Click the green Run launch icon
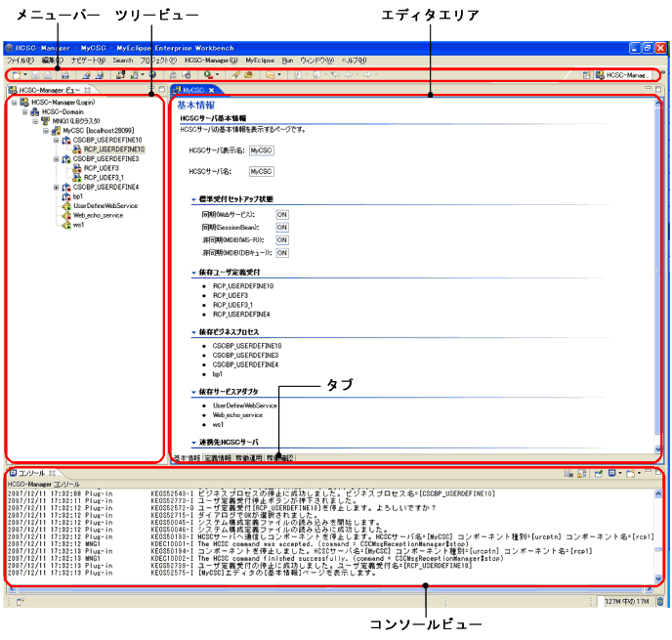 pyautogui.click(x=208, y=75)
